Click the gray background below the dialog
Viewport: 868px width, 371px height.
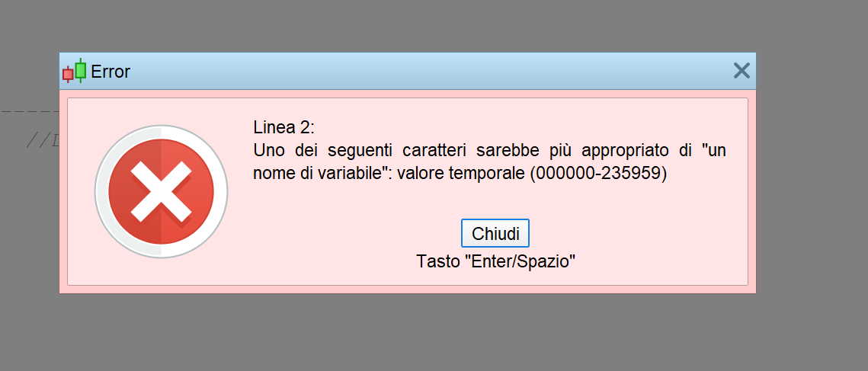coord(427,335)
